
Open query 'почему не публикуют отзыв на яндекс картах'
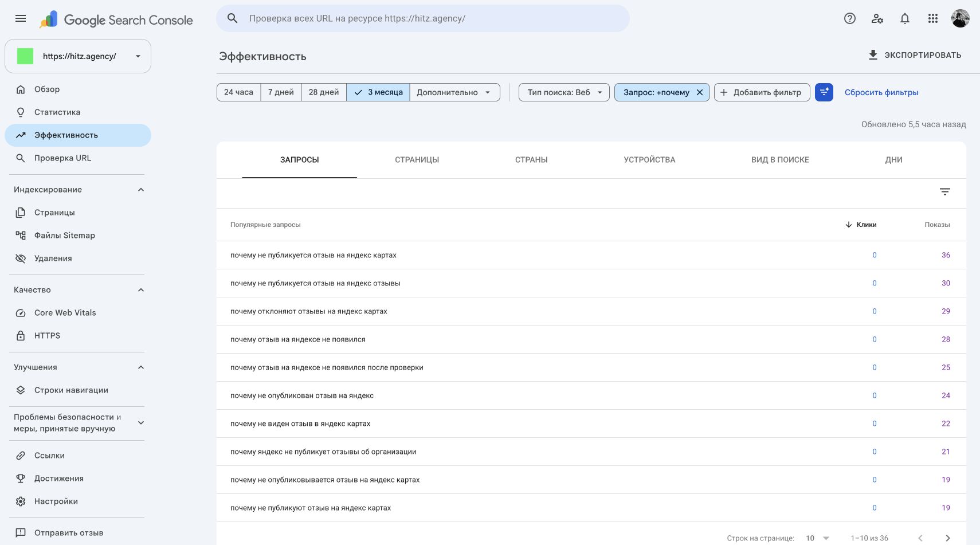311,508
